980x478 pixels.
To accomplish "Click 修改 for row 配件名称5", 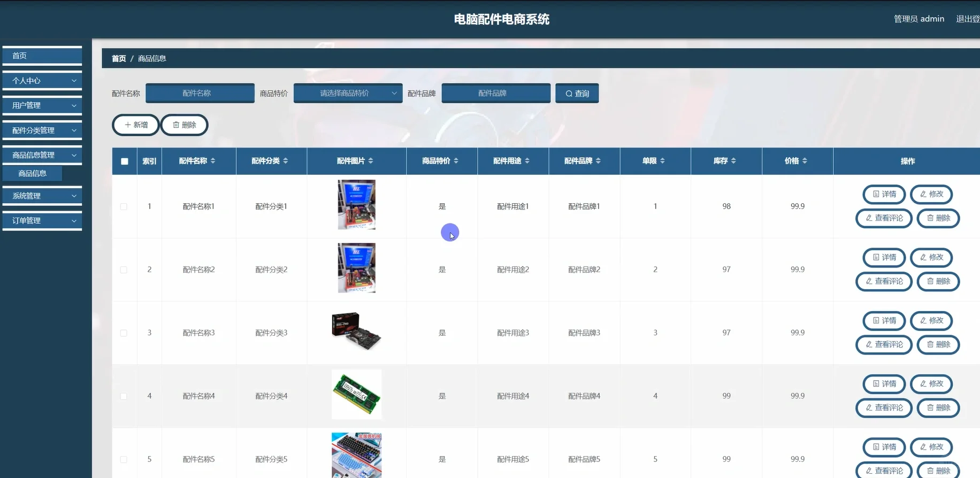I will [x=931, y=446].
